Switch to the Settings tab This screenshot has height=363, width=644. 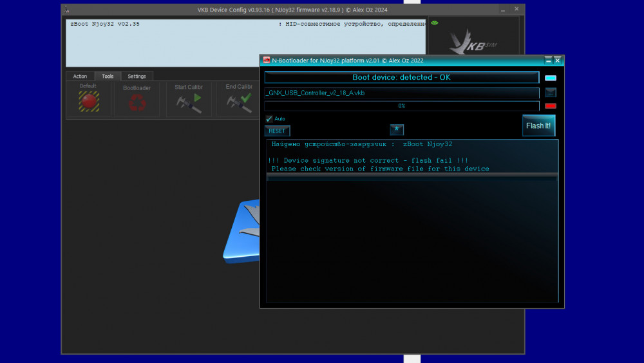[137, 76]
